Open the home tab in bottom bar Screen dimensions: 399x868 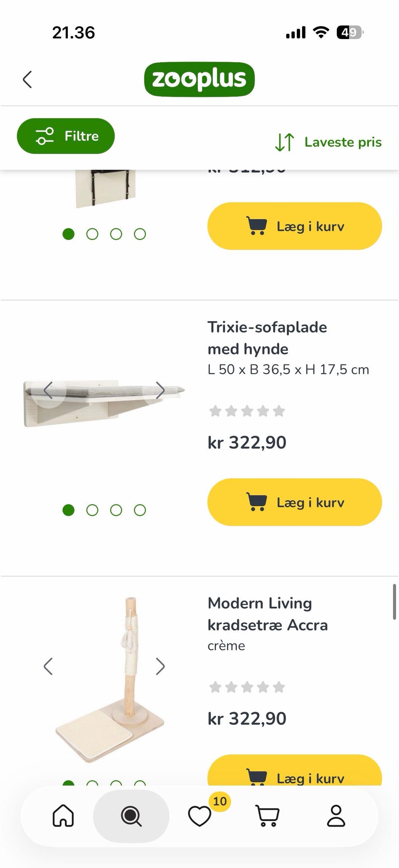click(63, 816)
